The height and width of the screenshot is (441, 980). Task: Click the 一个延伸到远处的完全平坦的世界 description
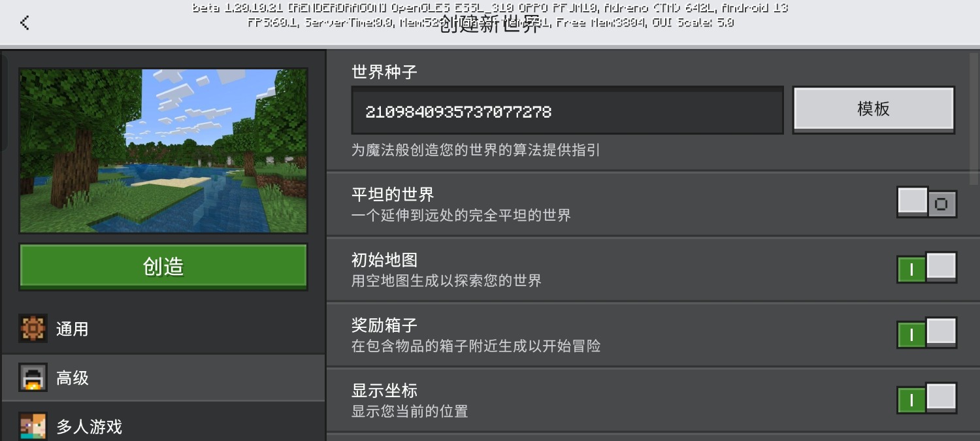pyautogui.click(x=461, y=215)
